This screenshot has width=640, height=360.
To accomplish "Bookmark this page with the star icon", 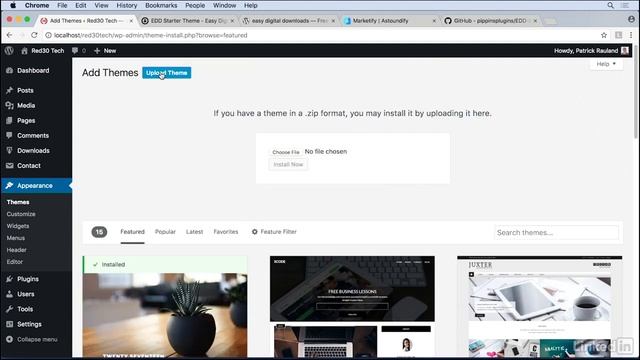I will pos(604,36).
